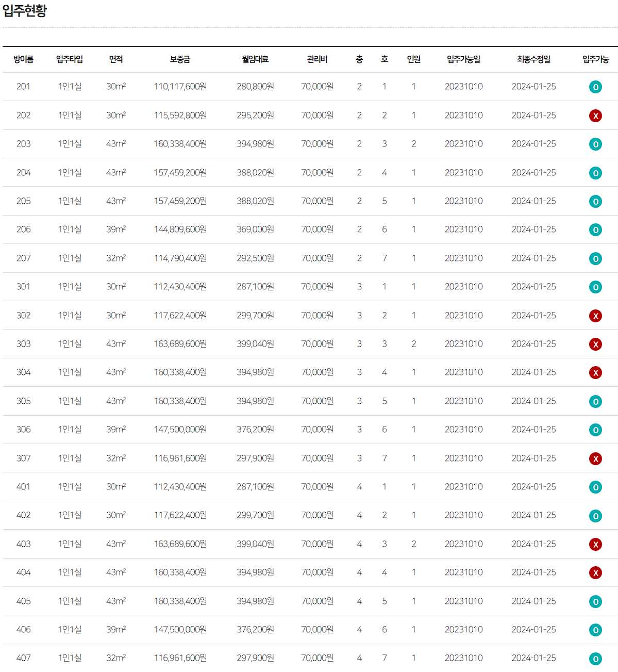Select last-modified date 2024-01-25 in row 402
618x672 pixels.
pyautogui.click(x=533, y=515)
